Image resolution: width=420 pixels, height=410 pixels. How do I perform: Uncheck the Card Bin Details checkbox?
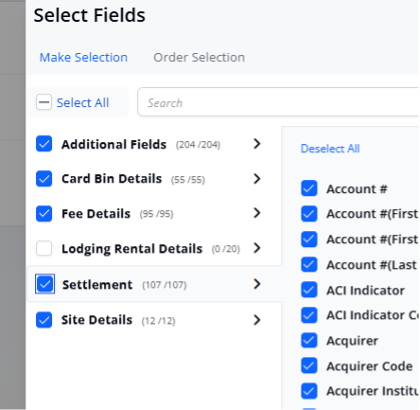tap(44, 179)
